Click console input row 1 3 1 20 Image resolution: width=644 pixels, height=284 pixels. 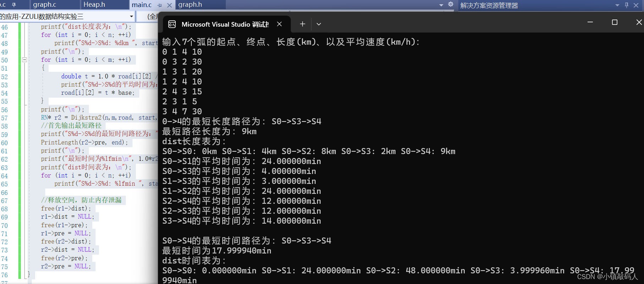point(182,72)
